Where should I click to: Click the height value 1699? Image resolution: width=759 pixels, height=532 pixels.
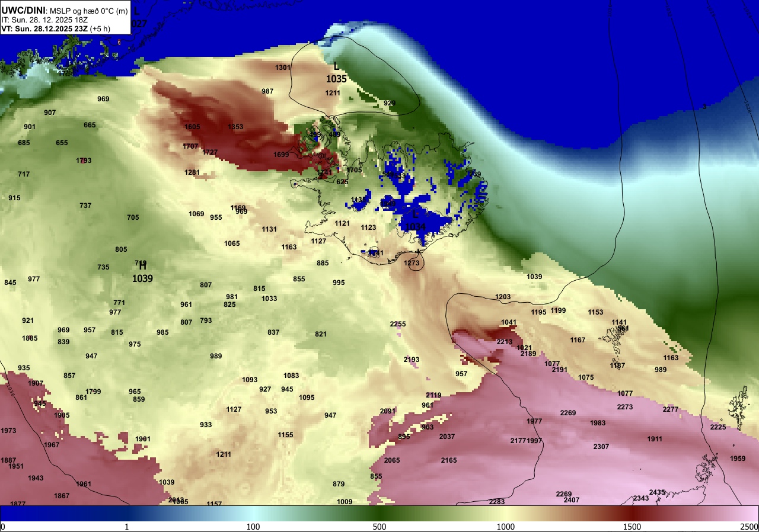pos(281,155)
